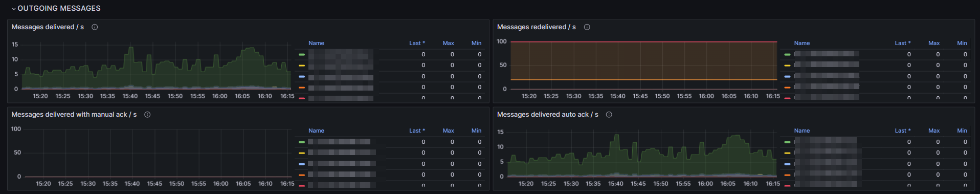Sort auto ack legend by Max
The width and height of the screenshot is (980, 194).
[x=934, y=131]
